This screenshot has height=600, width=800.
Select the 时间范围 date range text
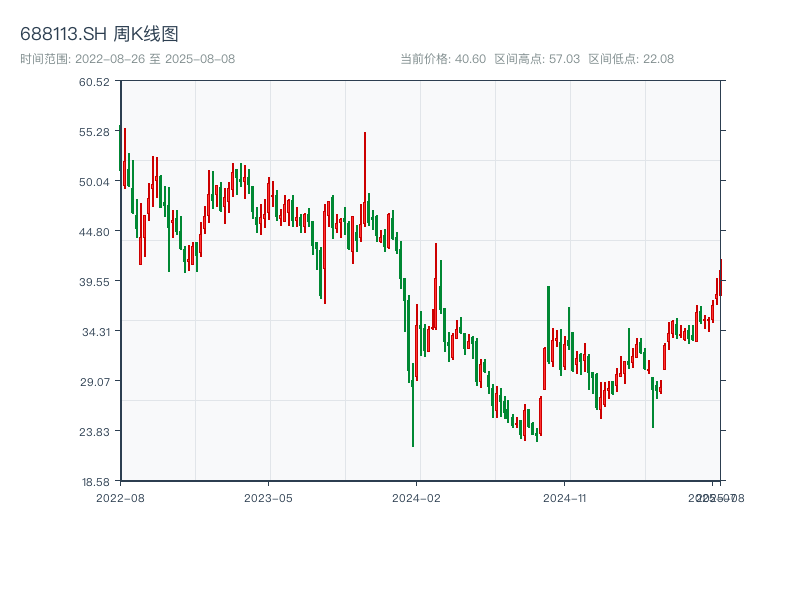(127, 59)
